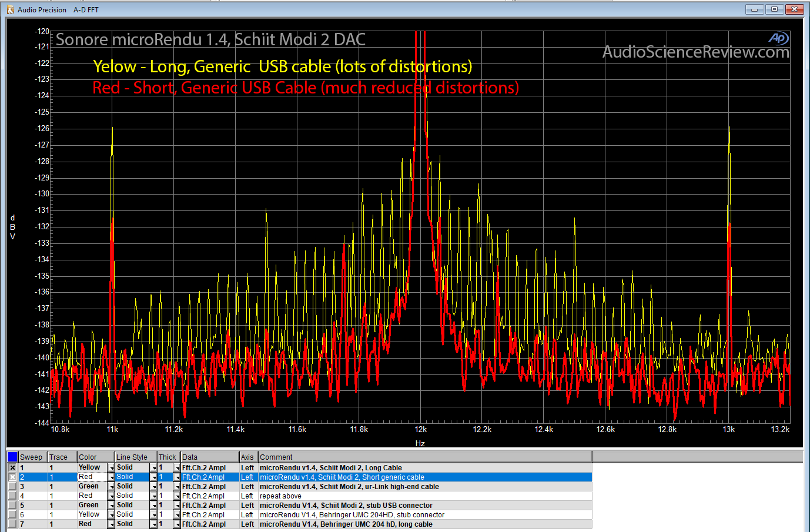The image size is (810, 532).
Task: Open line style dropdown for sweep 2
Action: pyautogui.click(x=153, y=477)
